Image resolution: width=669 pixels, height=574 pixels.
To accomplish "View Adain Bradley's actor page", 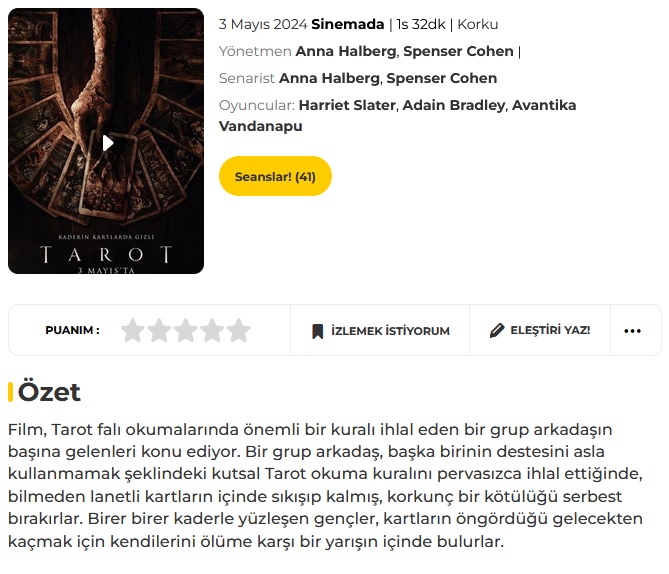I will click(x=454, y=105).
